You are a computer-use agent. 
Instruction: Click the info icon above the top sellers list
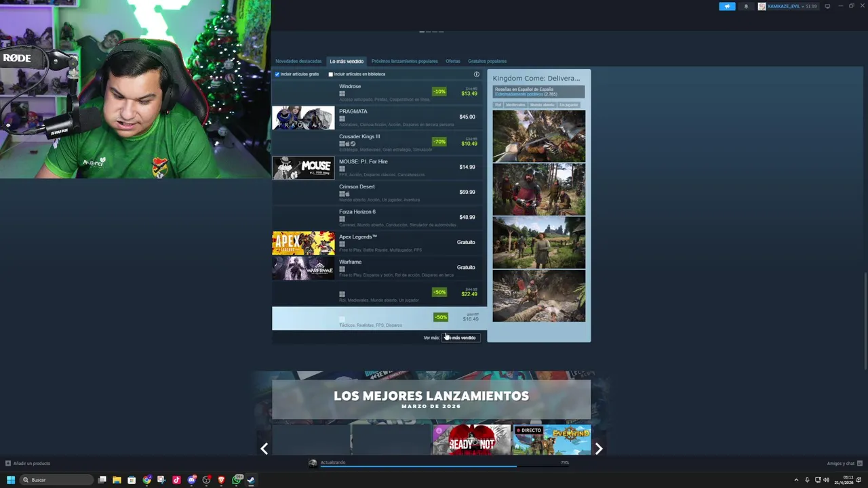pyautogui.click(x=477, y=75)
